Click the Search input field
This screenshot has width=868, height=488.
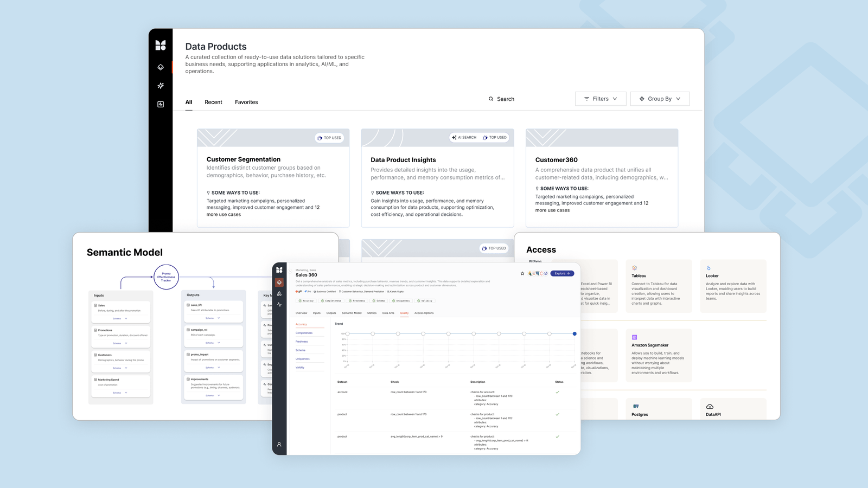click(506, 99)
